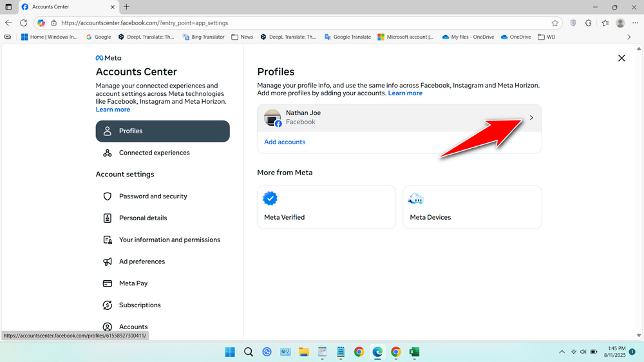Add page to favorites star icon
Image resolution: width=644 pixels, height=362 pixels.
(x=555, y=23)
